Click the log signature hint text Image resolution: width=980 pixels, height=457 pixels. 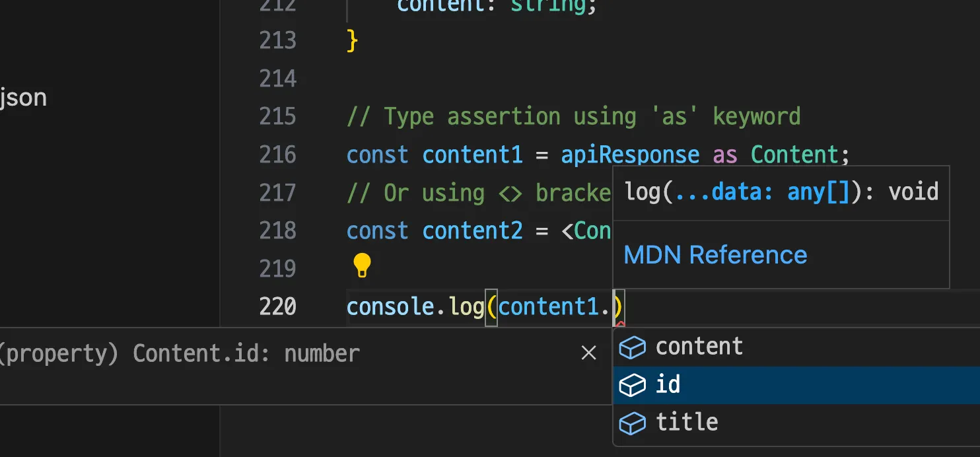pos(781,192)
